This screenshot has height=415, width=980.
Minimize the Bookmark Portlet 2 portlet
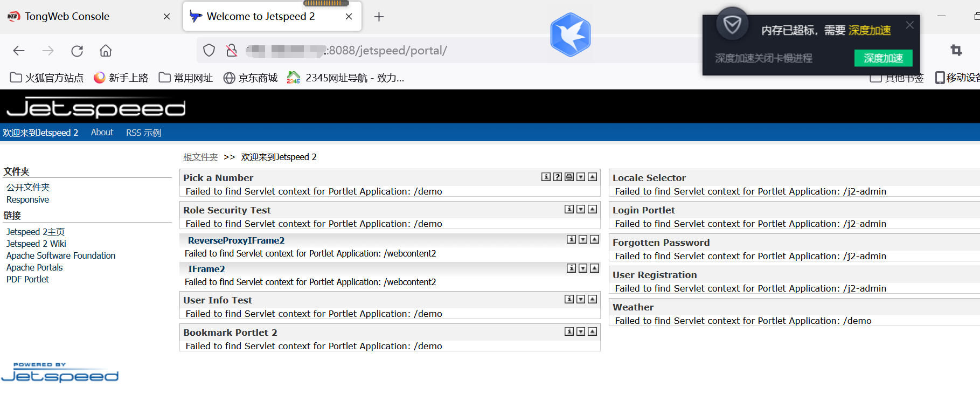pos(581,331)
